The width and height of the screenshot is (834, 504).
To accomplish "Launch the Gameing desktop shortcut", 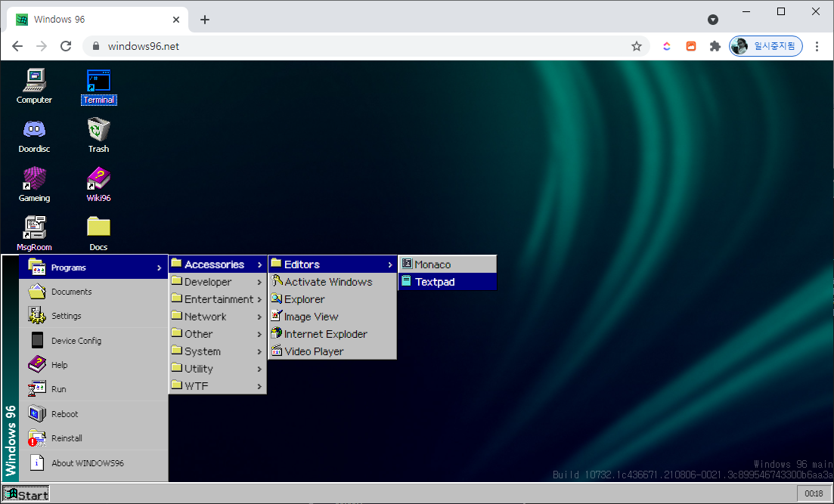I will click(34, 184).
